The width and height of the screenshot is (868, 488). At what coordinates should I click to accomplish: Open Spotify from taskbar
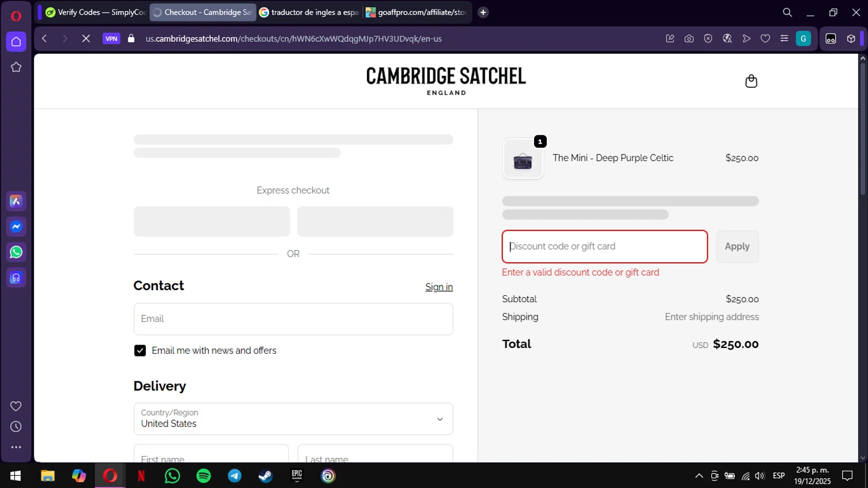point(204,476)
